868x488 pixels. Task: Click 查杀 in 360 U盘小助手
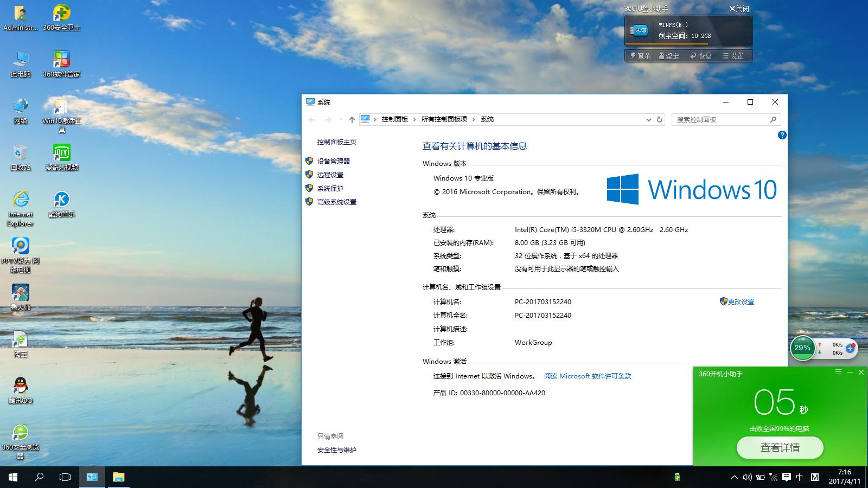640,56
